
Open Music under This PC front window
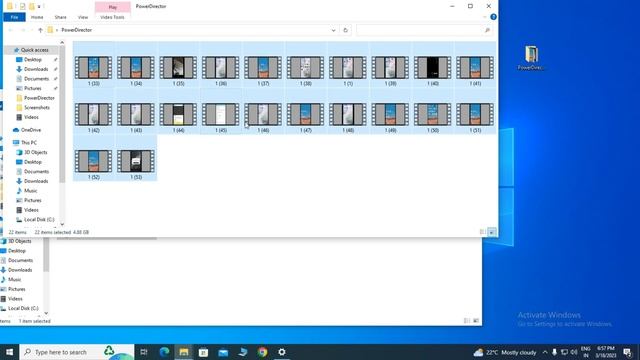30,191
